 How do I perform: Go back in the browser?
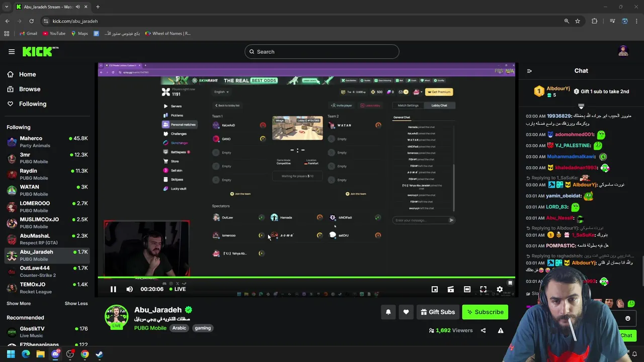point(7,21)
